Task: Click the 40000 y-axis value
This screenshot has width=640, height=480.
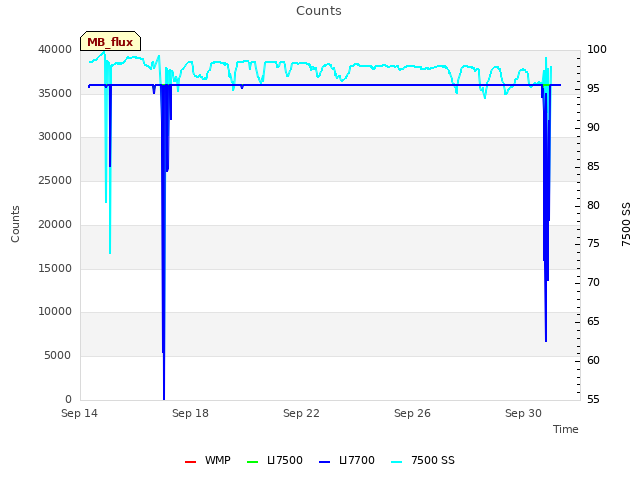Action: coord(55,49)
